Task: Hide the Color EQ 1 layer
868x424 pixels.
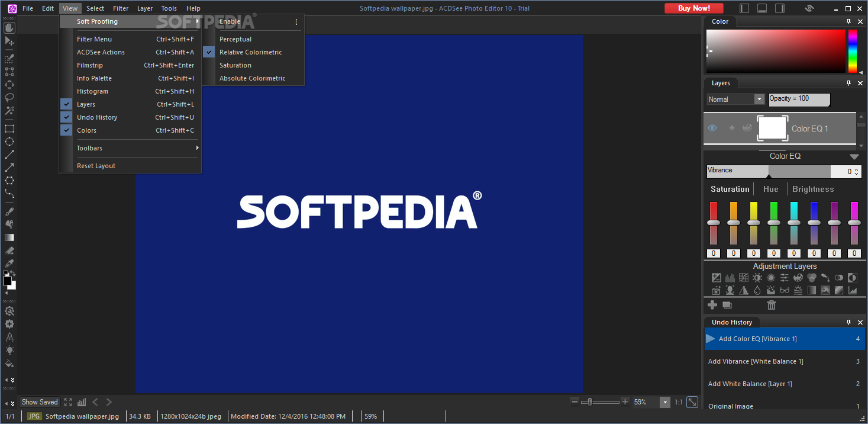Action: point(712,128)
